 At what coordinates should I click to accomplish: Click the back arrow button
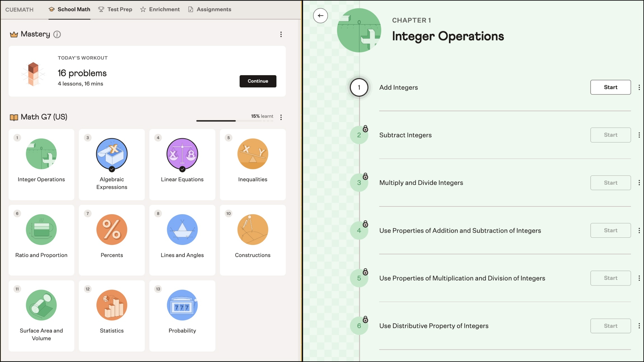tap(320, 16)
